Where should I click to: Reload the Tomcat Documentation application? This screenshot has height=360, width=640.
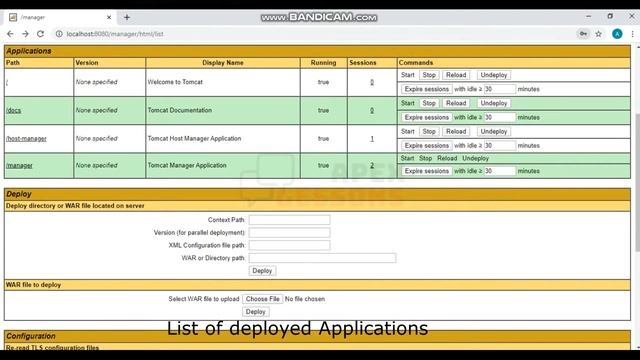coord(456,103)
